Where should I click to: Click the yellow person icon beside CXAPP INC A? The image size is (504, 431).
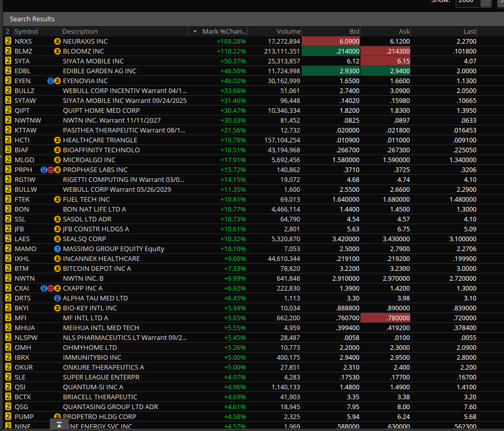(57, 289)
